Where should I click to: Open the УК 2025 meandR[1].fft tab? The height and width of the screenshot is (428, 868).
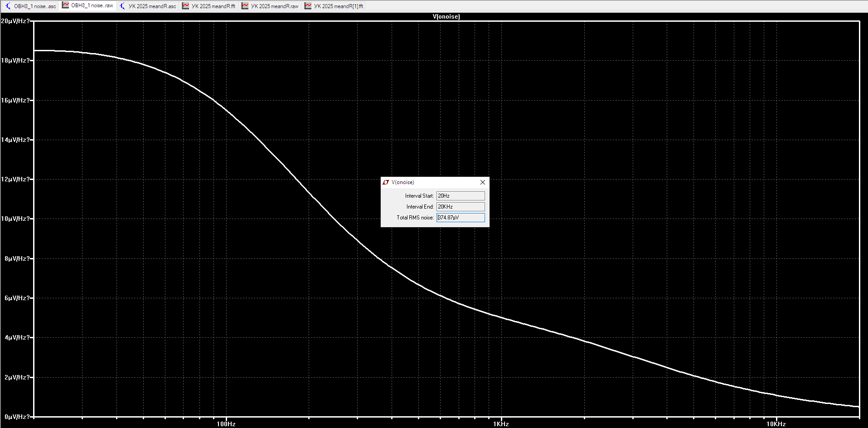click(334, 6)
